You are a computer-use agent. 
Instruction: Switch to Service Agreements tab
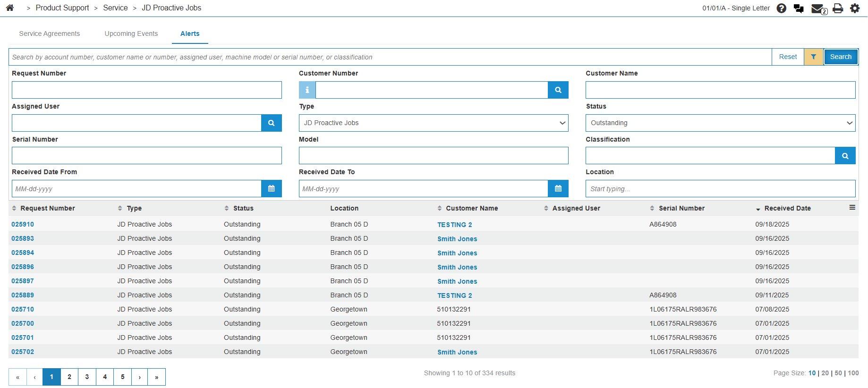click(x=50, y=34)
